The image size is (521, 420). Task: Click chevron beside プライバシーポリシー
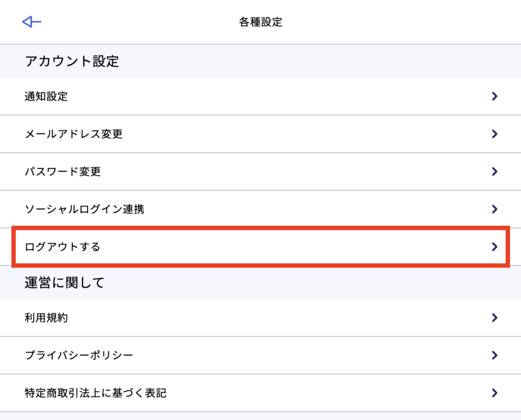coord(494,355)
